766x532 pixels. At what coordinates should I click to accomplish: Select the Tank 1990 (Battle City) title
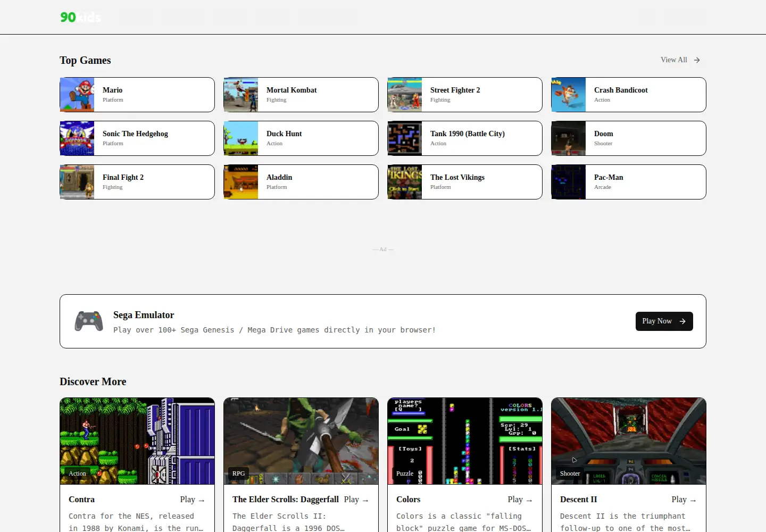pos(468,134)
